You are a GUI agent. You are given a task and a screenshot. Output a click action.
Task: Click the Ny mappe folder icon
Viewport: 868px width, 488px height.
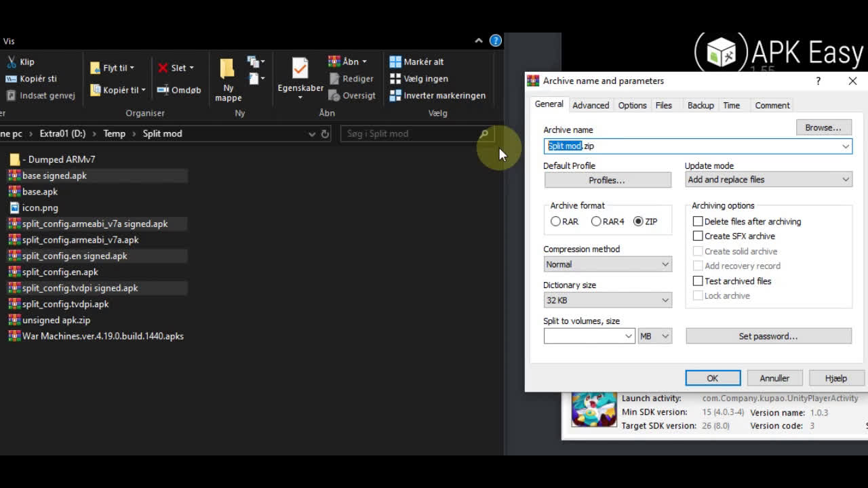227,69
